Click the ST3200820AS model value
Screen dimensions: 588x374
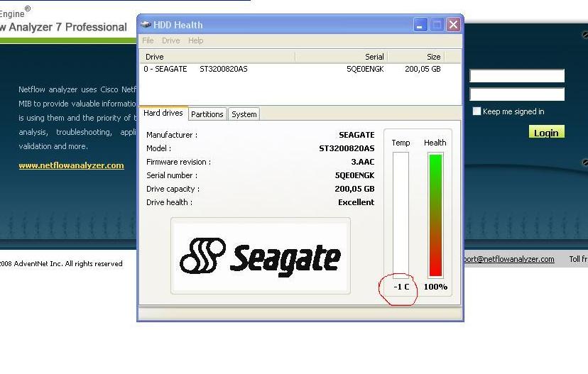[347, 148]
